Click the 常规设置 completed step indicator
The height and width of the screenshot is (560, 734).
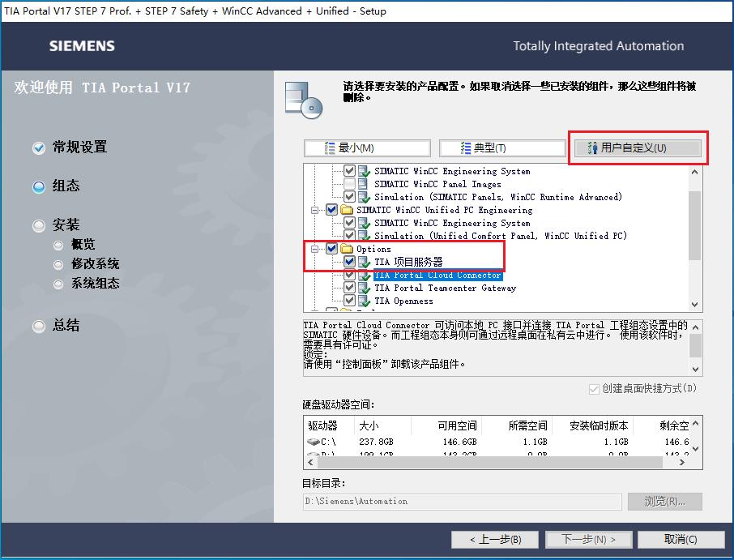(x=39, y=148)
